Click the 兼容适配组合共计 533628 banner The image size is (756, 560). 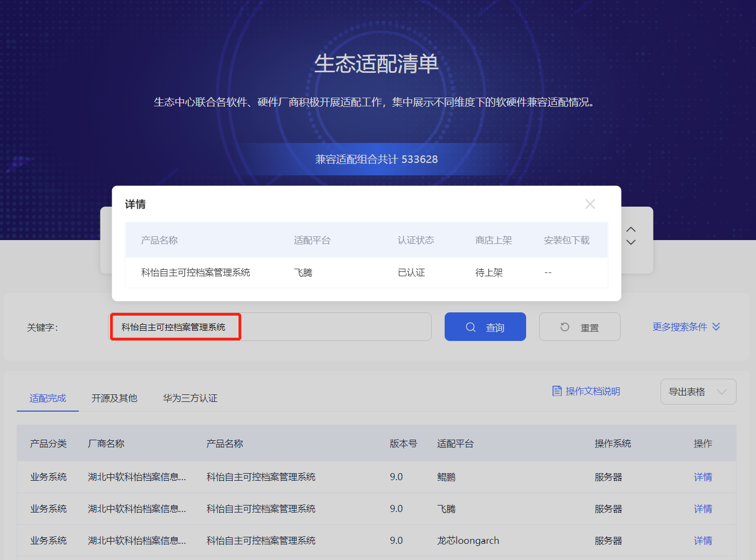click(377, 159)
